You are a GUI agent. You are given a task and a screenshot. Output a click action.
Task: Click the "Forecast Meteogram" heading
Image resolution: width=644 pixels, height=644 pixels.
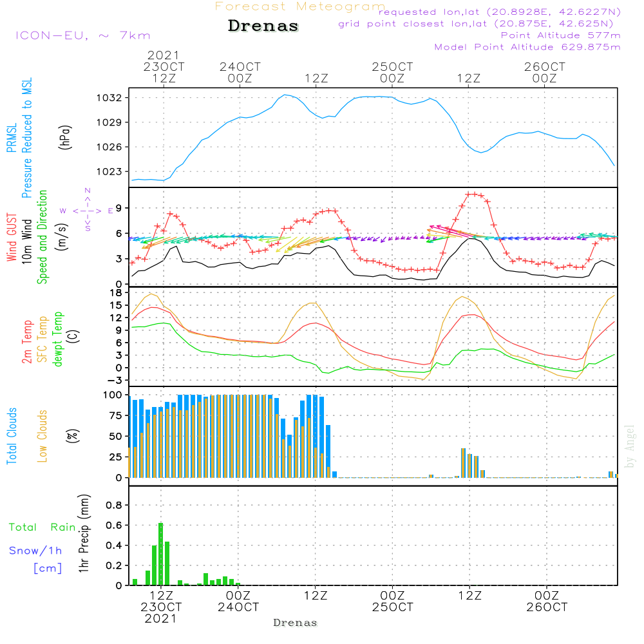pos(300,6)
